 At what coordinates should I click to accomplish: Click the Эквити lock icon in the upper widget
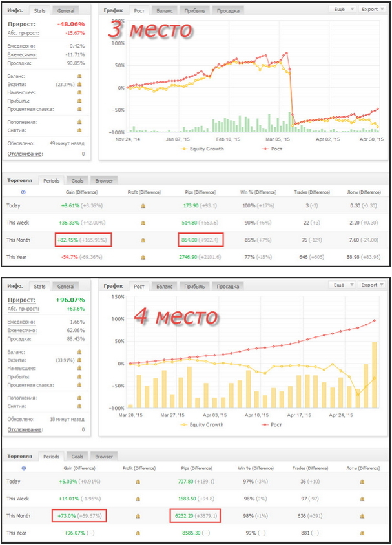79,84
